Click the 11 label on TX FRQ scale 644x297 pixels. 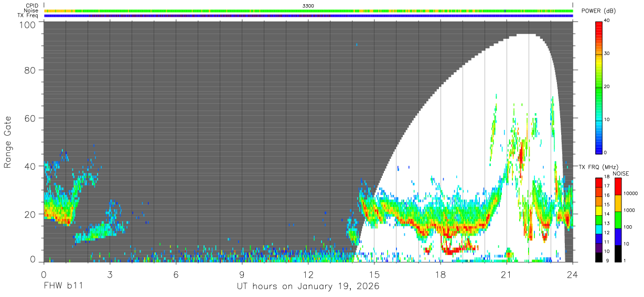pyautogui.click(x=606, y=242)
